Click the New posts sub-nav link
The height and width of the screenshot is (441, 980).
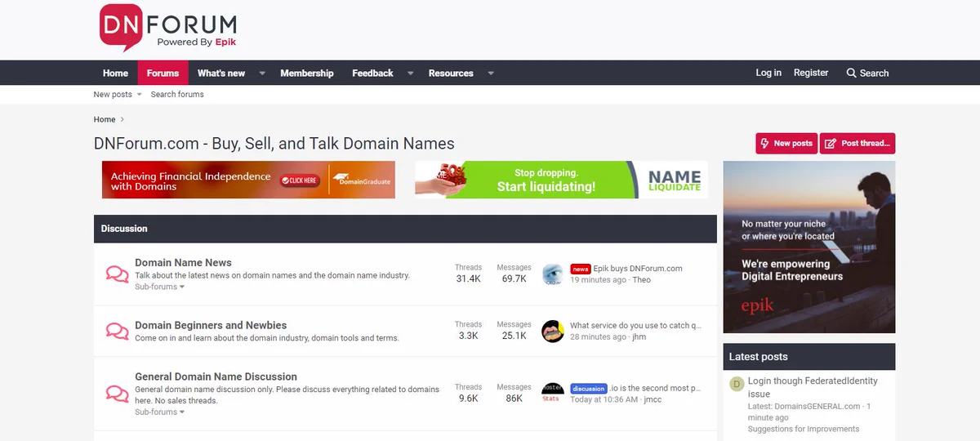pyautogui.click(x=113, y=95)
